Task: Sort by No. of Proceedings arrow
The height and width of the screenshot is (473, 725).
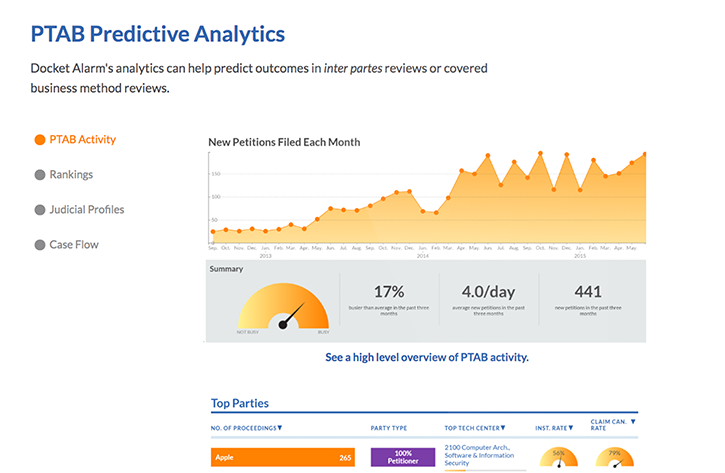Action: pos(280,428)
